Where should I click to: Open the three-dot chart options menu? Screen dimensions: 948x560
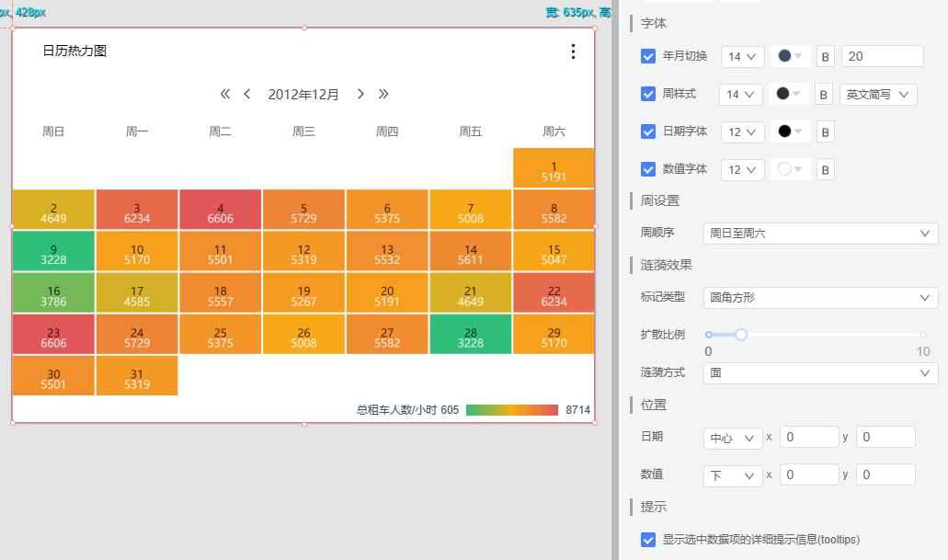click(x=573, y=51)
